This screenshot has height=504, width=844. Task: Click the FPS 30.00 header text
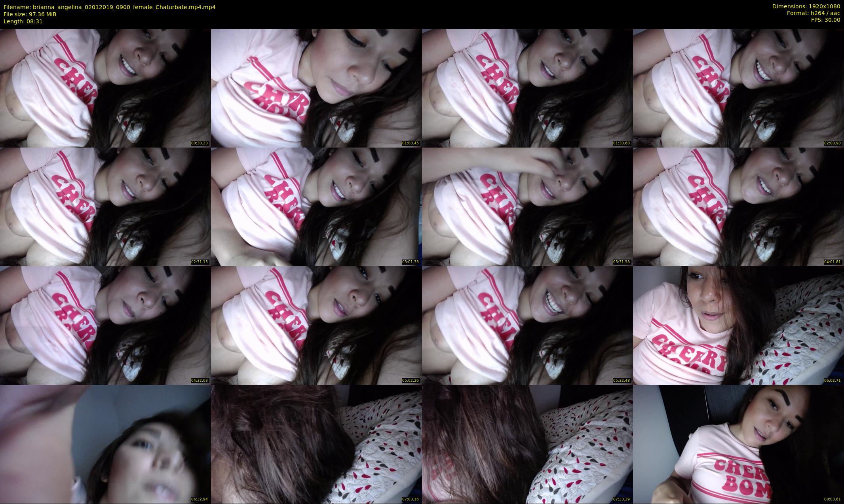[x=825, y=20]
